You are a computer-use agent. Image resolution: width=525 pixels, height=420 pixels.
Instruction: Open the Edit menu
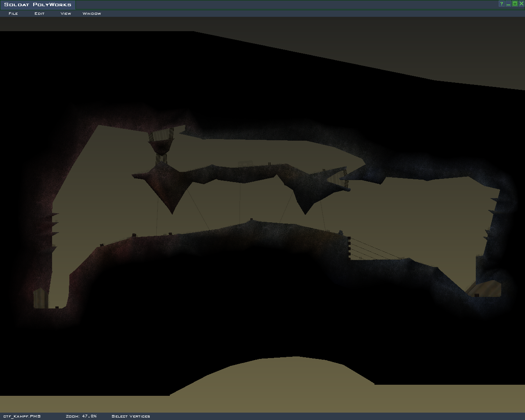pyautogui.click(x=39, y=14)
